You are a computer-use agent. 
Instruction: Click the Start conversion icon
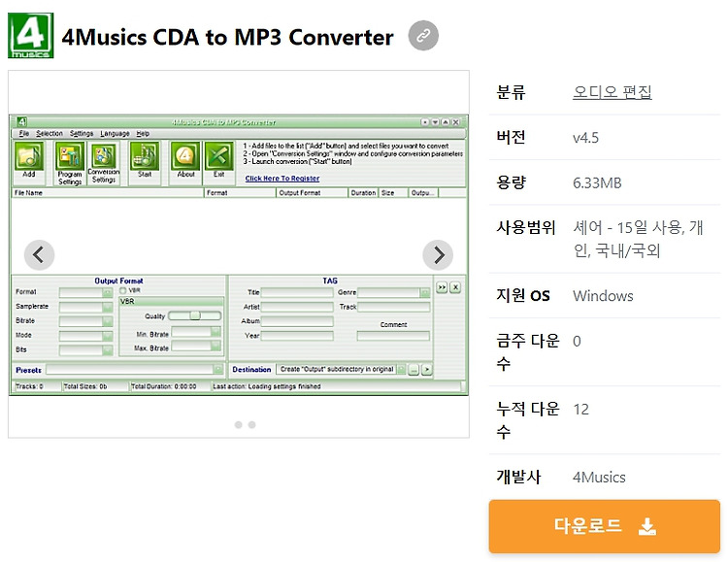[145, 156]
